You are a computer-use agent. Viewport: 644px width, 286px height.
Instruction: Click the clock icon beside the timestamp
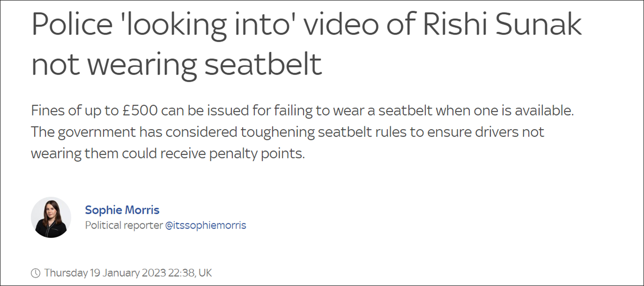(x=36, y=273)
